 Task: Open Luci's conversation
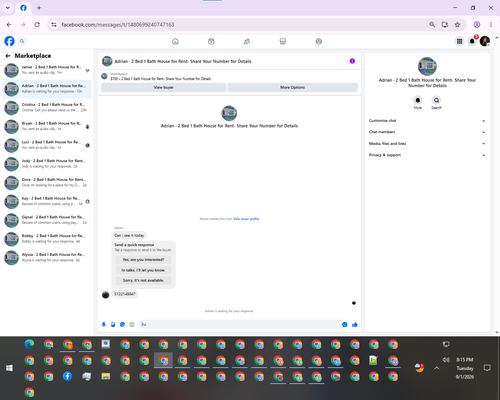tap(47, 145)
